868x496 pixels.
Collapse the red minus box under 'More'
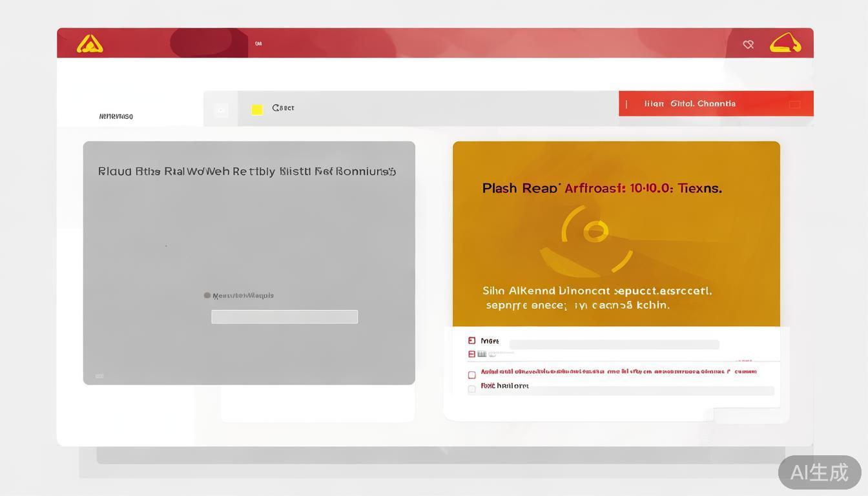tap(471, 354)
